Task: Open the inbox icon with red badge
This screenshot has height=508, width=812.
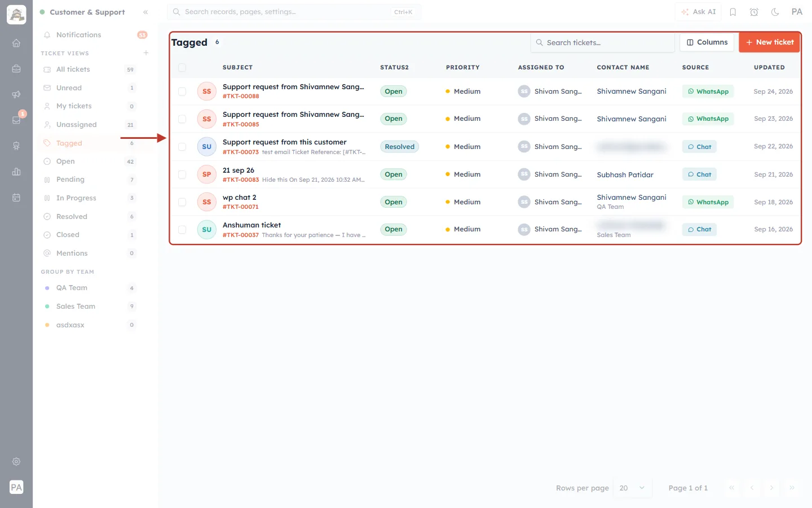Action: [x=16, y=120]
